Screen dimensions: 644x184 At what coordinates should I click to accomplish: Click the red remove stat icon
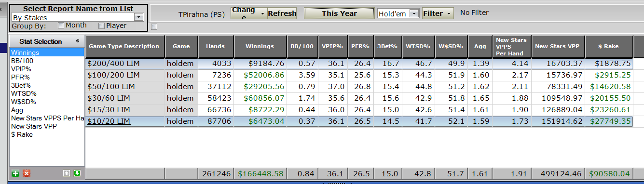pos(27,173)
